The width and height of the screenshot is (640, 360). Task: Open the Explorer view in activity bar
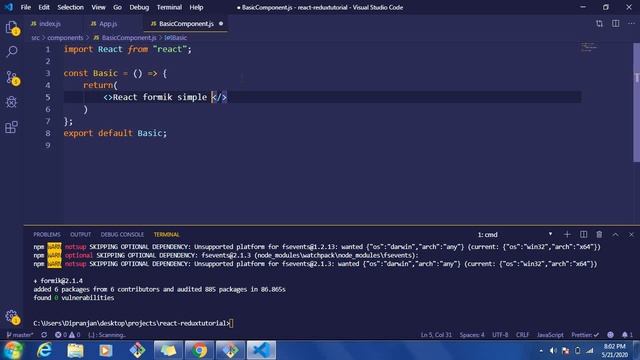(x=12, y=28)
